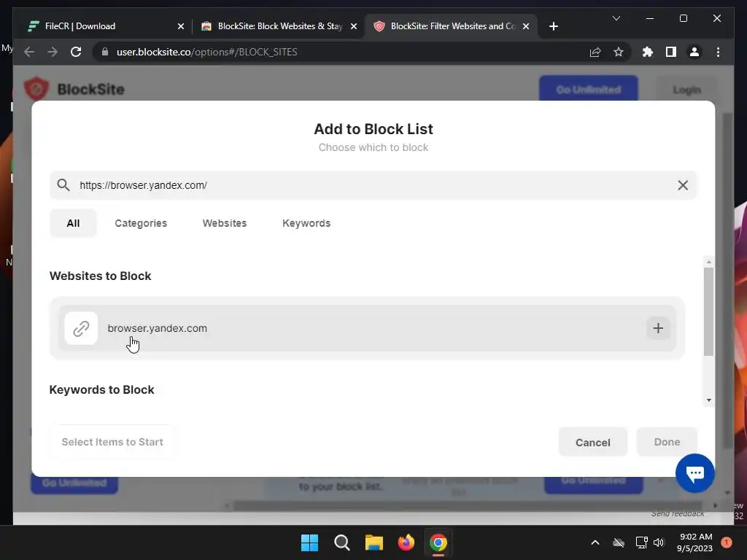This screenshot has width=747, height=560.
Task: Switch to the BlockSite Block Websites tab
Action: click(279, 26)
